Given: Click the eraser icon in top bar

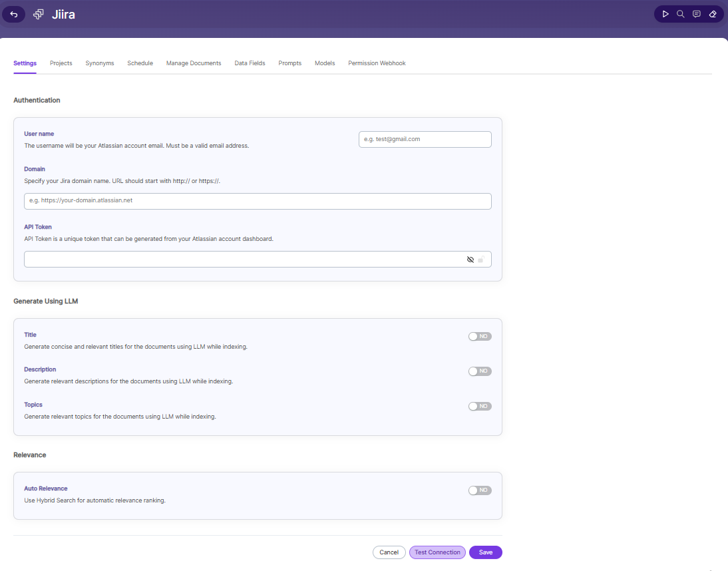Looking at the screenshot, I should pos(713,14).
